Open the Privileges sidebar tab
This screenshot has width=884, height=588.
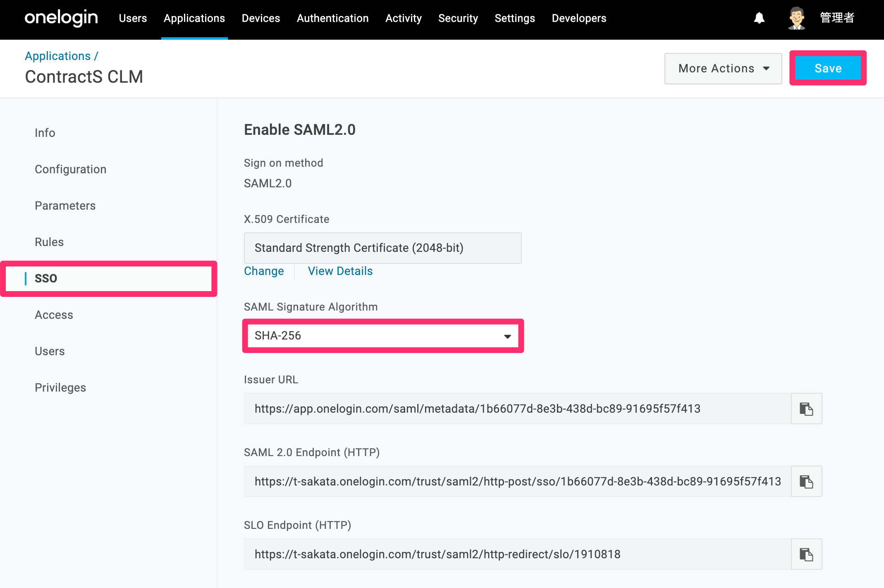[x=60, y=387]
